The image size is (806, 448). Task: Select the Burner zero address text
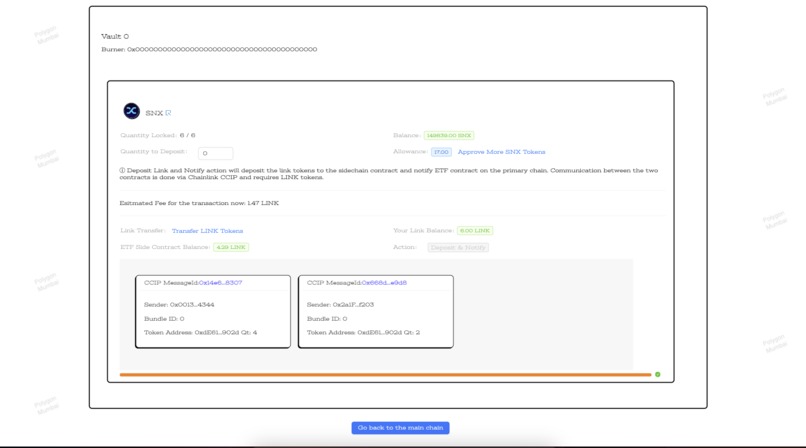222,49
